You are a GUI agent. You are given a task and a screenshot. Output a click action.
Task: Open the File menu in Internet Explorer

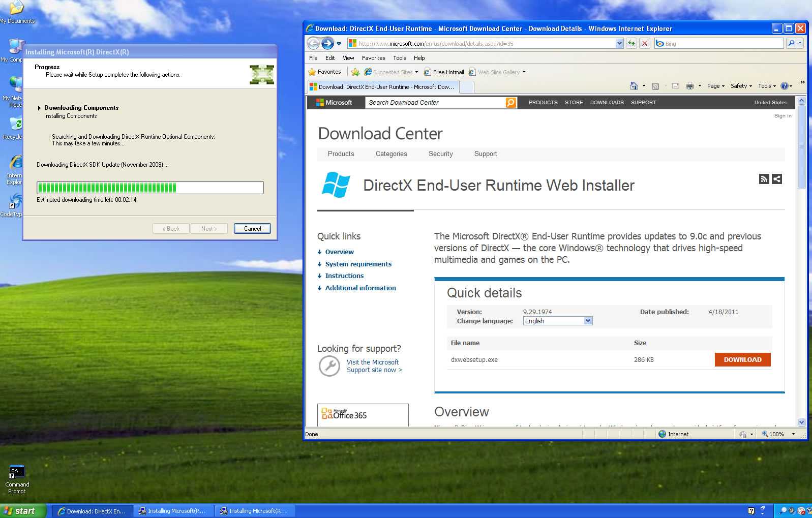coord(313,58)
